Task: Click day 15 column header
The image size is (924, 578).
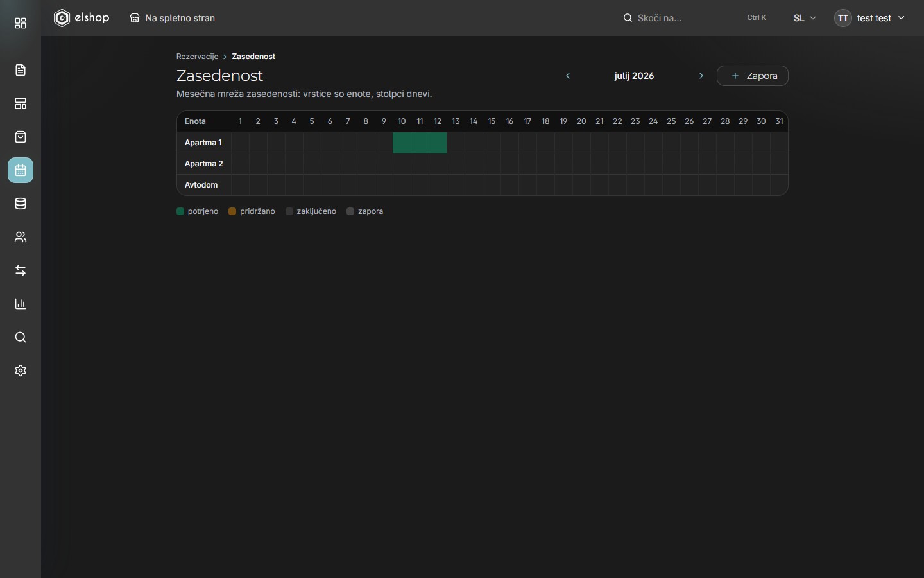Action: [492, 121]
